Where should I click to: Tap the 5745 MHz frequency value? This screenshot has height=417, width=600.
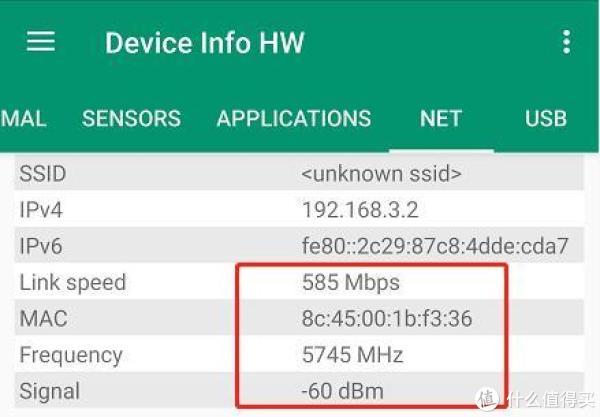[352, 355]
